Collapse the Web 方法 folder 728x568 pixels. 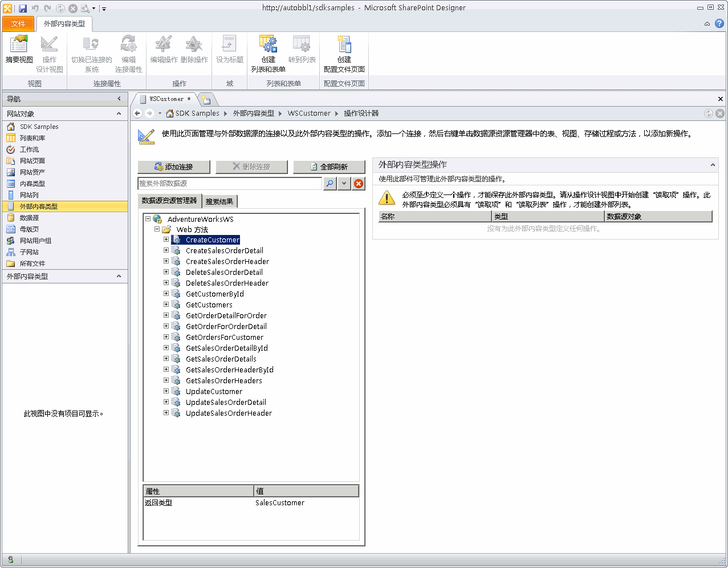pyautogui.click(x=156, y=229)
